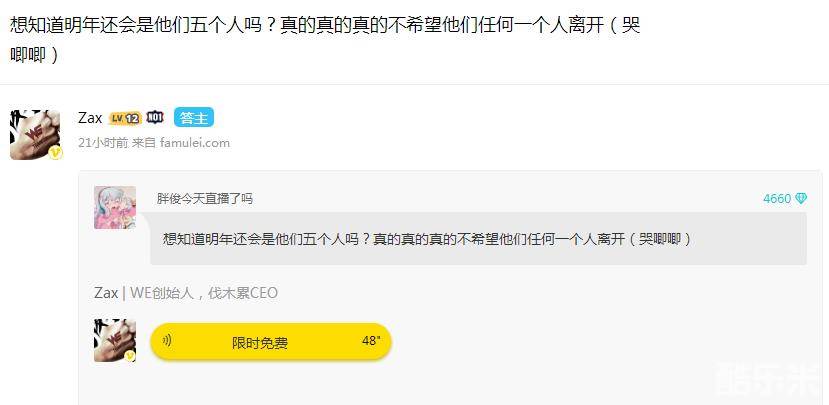Open the famulei.com source link
This screenshot has height=405, width=829.
coord(195,143)
